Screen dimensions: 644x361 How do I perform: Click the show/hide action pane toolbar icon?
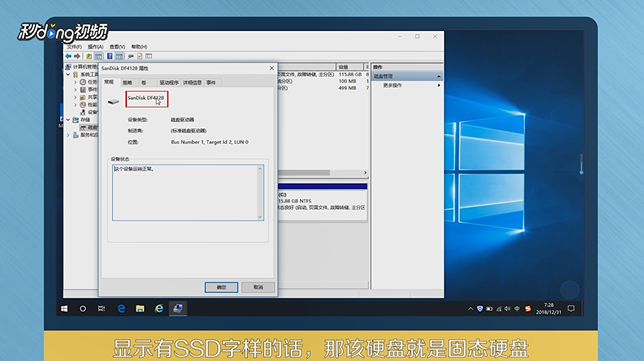pos(119,56)
